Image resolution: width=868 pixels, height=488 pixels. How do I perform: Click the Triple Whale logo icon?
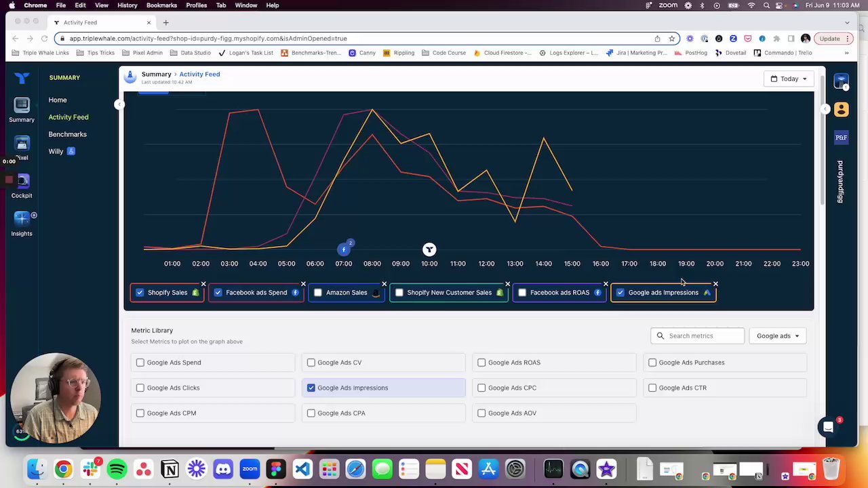point(22,78)
